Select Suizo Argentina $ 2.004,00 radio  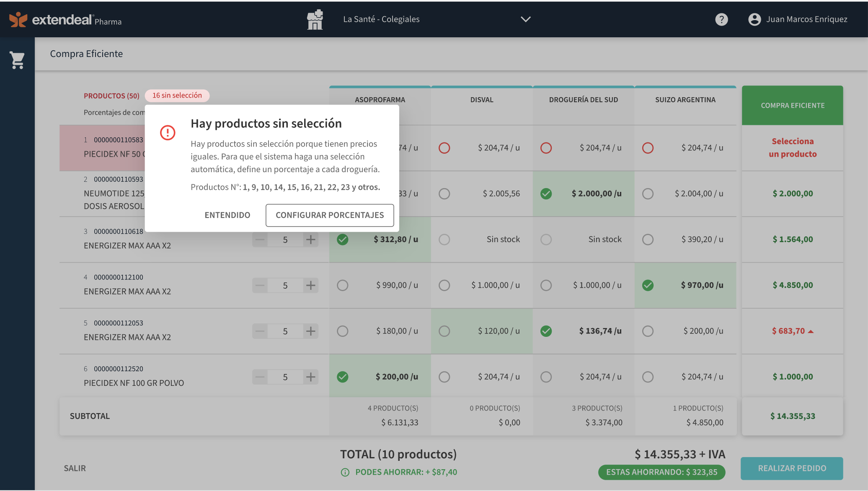(648, 194)
